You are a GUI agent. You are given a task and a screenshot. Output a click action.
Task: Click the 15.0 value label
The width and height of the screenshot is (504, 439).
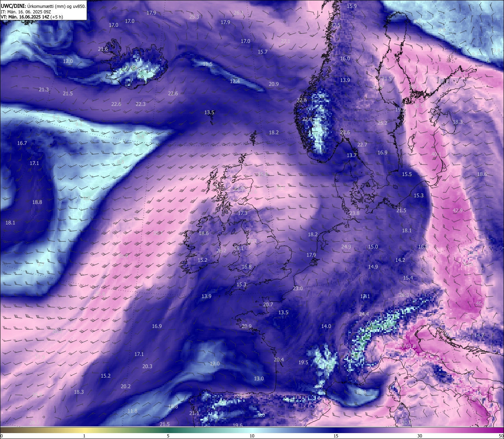(x=373, y=247)
